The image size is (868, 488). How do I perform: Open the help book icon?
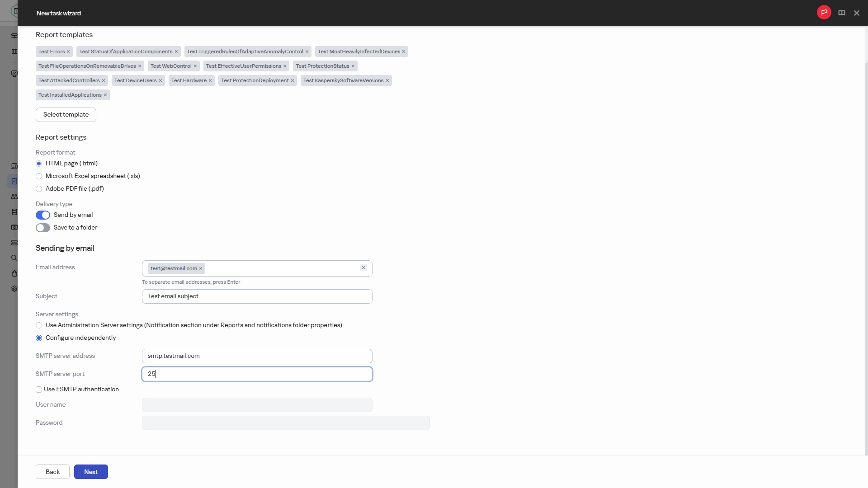[841, 13]
